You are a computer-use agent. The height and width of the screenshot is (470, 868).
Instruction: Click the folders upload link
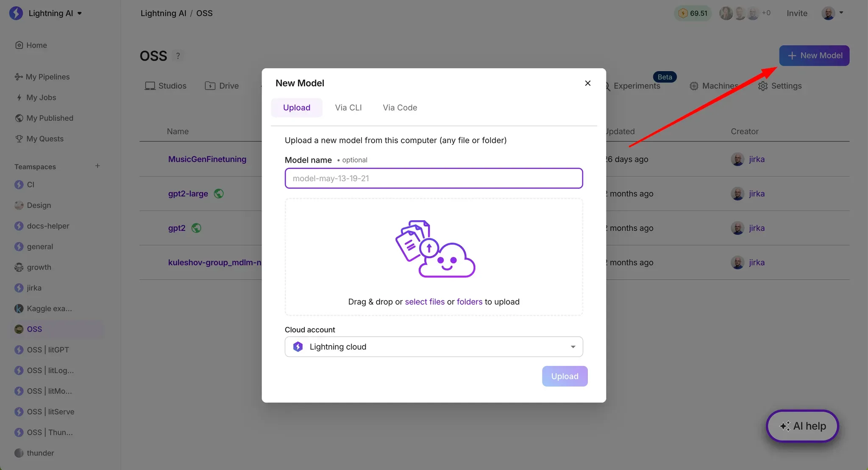point(470,302)
